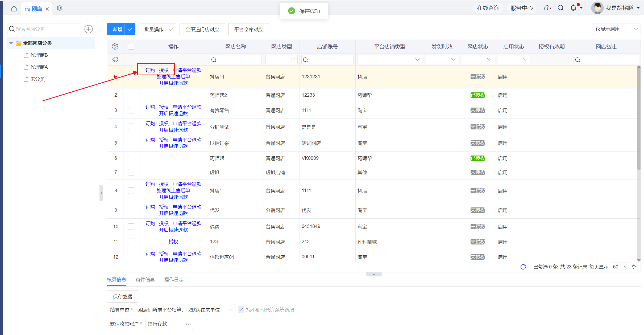Viewport: 644px width, 335px height.
Task: Focus the 网店名称 filter input
Action: [x=236, y=60]
